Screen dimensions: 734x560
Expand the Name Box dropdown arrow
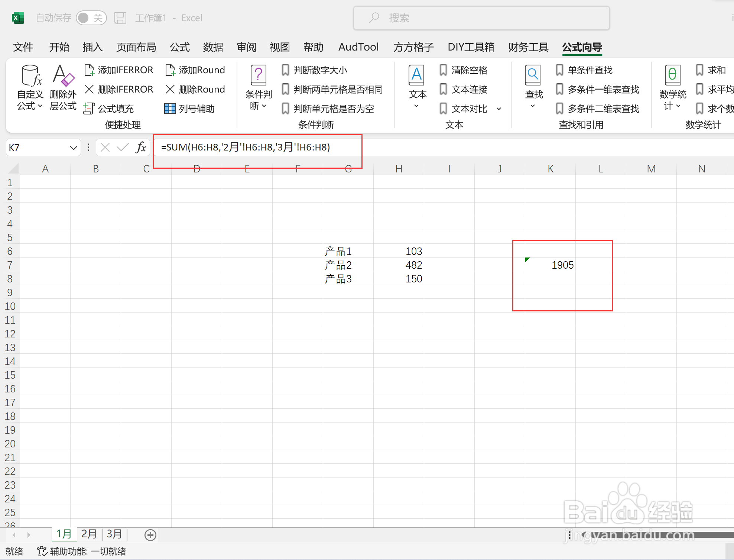(73, 148)
